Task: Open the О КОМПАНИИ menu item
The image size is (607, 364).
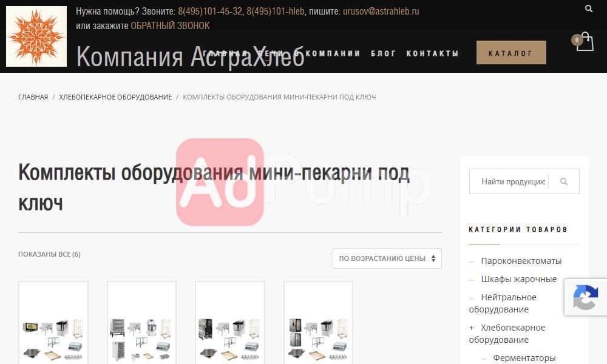Action: click(327, 53)
